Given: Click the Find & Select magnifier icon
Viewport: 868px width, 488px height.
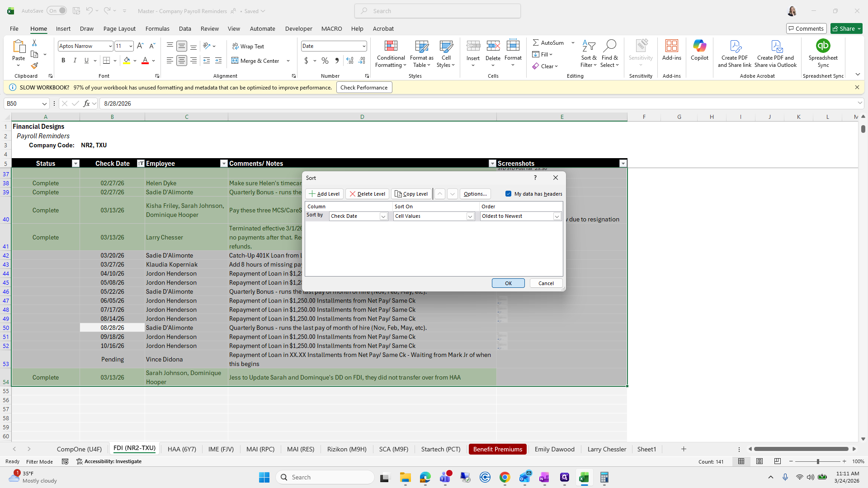Looking at the screenshot, I should click(x=609, y=46).
